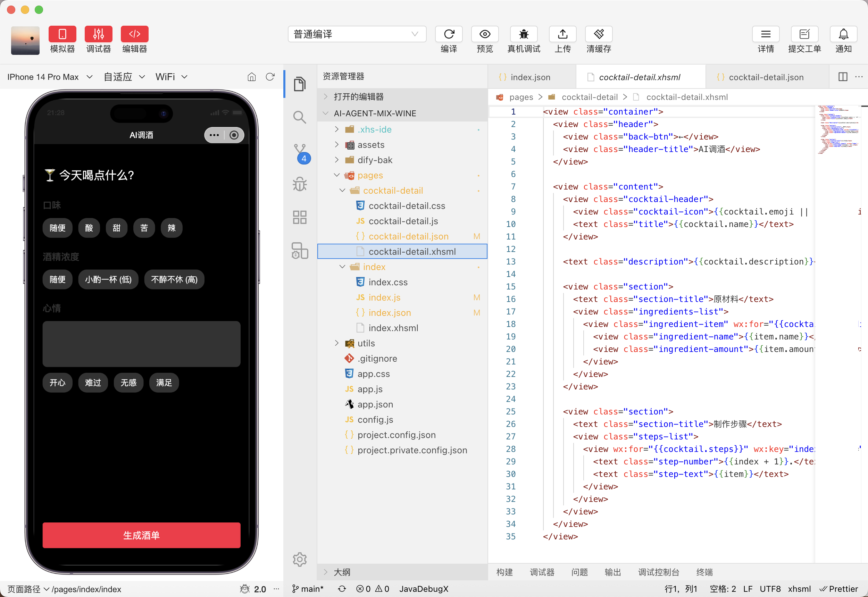Click the 编译 compile refresh icon
Viewport: 868px width, 597px height.
click(x=449, y=34)
